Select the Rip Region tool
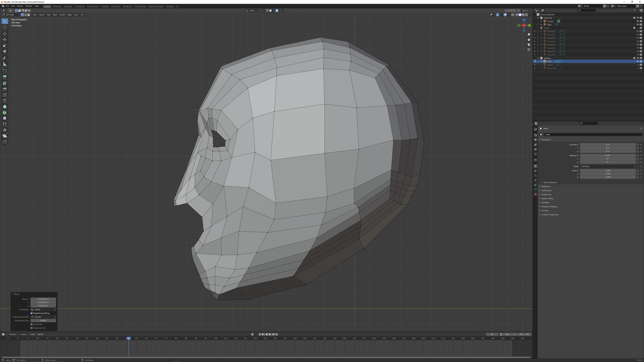Image resolution: width=644 pixels, height=362 pixels. (x=5, y=142)
